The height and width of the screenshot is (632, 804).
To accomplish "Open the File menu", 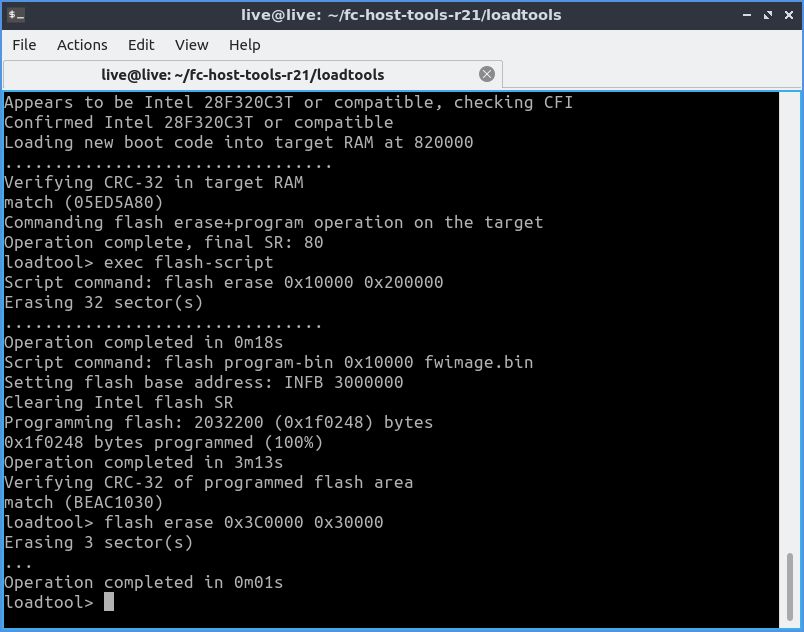I will pyautogui.click(x=24, y=45).
